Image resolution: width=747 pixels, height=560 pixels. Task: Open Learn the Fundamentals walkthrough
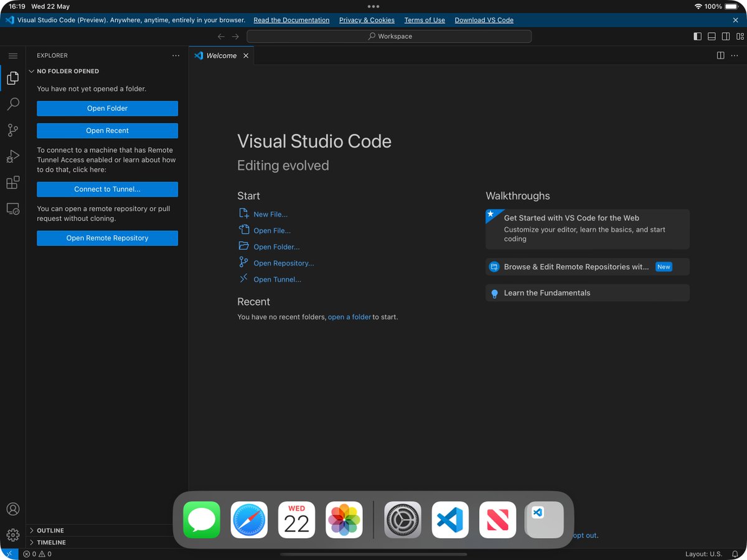click(588, 293)
